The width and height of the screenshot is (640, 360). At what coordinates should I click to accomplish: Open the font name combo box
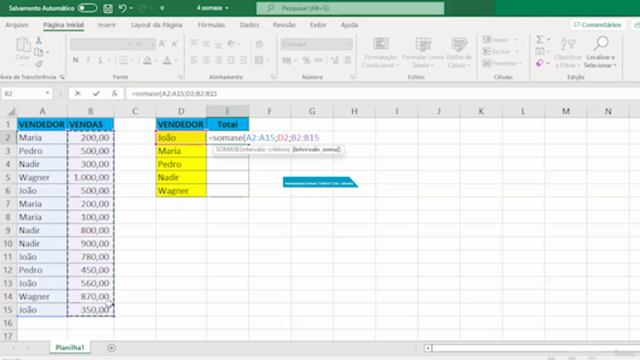coord(101,44)
